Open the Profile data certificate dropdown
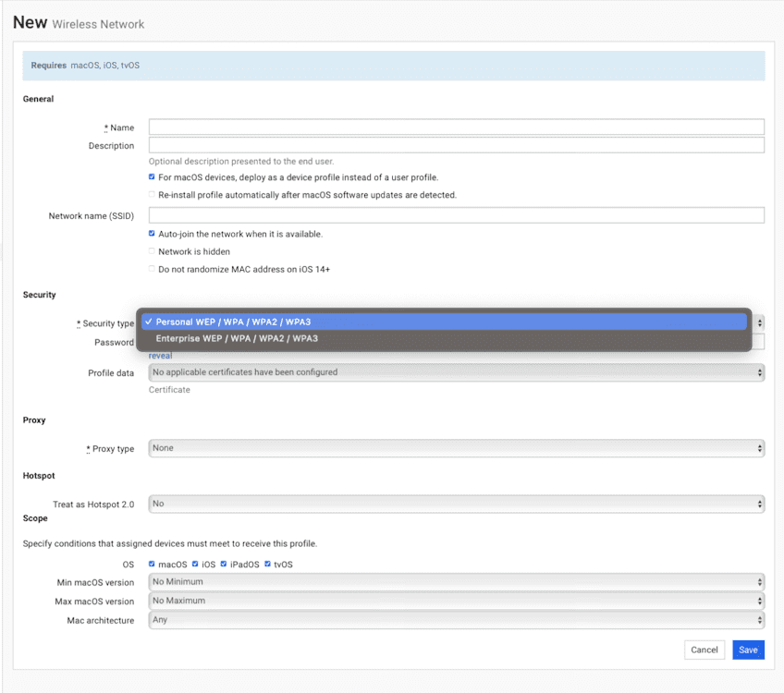This screenshot has height=693, width=784. pyautogui.click(x=457, y=372)
